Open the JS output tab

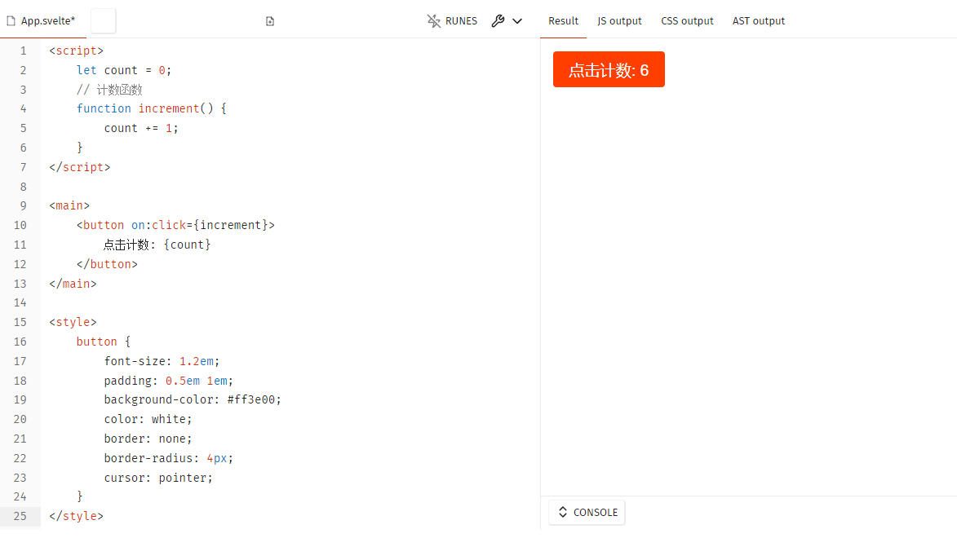tap(619, 21)
